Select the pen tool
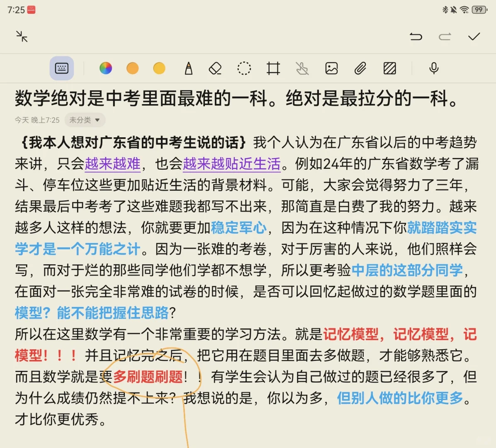This screenshot has width=496, height=448. tap(189, 68)
